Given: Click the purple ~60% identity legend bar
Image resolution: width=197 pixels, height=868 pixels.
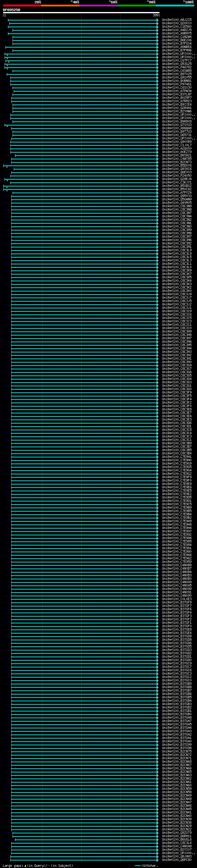Looking at the screenshot, I should [x=99, y=6].
